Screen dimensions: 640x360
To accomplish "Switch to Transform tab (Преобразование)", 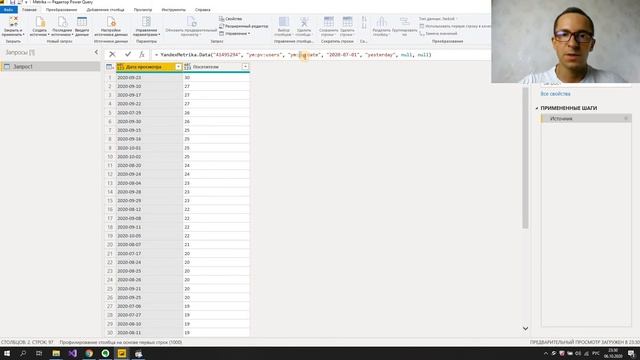I will click(61, 9).
